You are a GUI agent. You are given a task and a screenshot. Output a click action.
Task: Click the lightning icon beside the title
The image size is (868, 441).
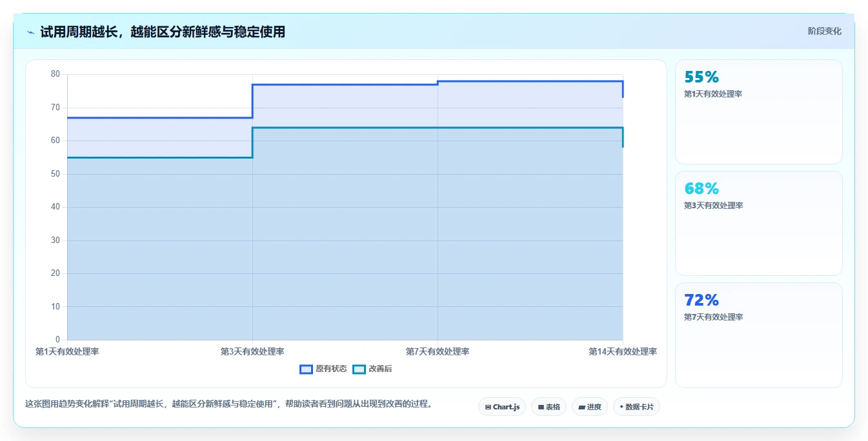tap(31, 32)
